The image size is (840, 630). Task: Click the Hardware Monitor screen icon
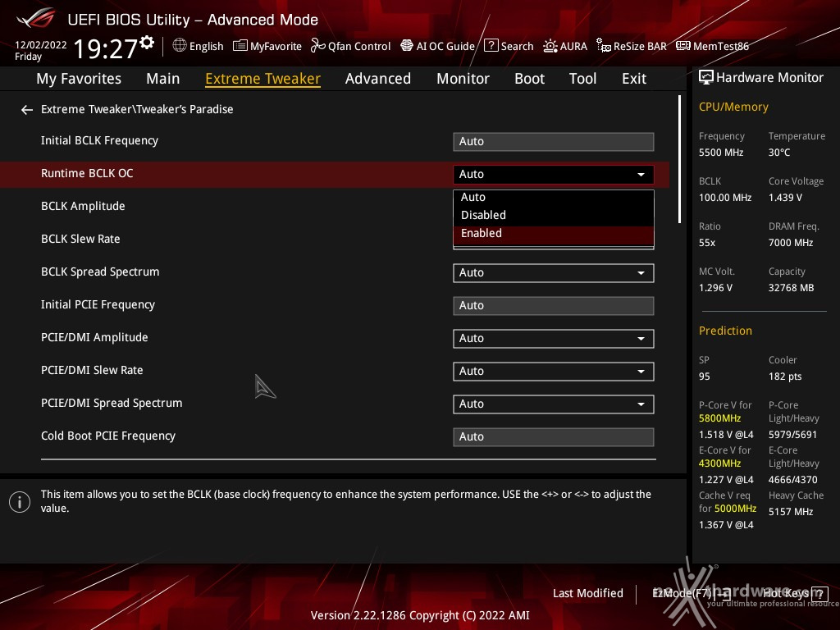point(706,78)
